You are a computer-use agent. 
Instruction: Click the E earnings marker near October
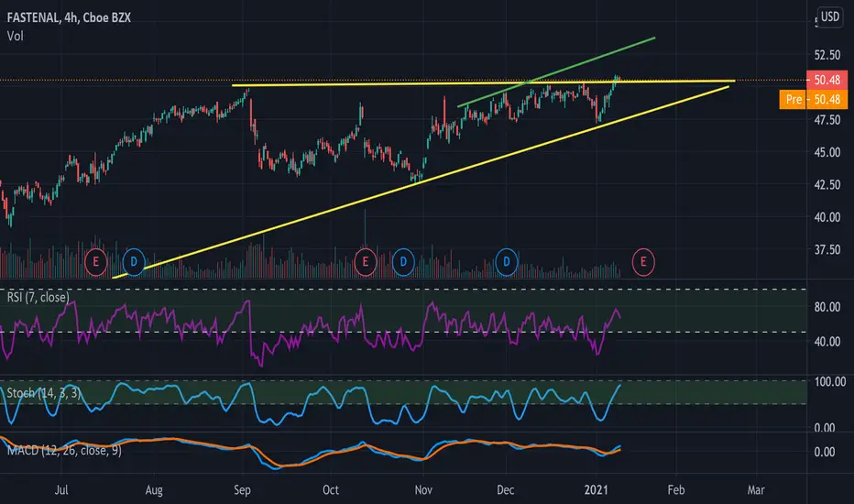click(x=366, y=262)
